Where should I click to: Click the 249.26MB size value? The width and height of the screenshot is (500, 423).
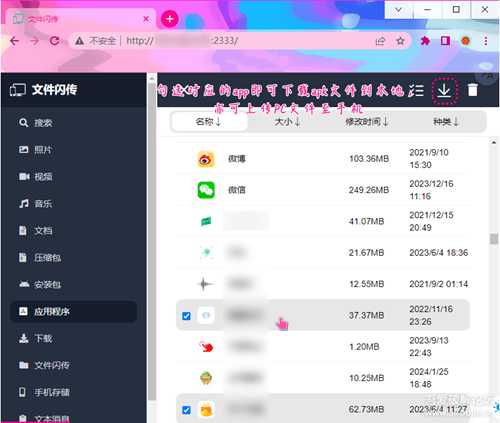(369, 190)
